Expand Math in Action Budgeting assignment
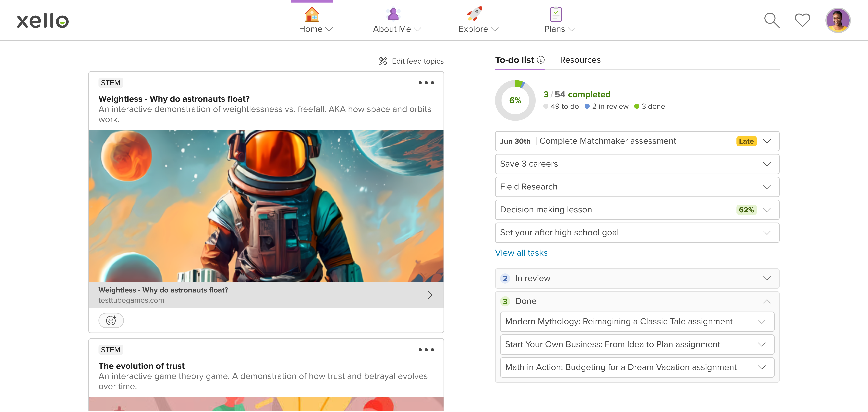This screenshot has width=868, height=412. pos(762,367)
